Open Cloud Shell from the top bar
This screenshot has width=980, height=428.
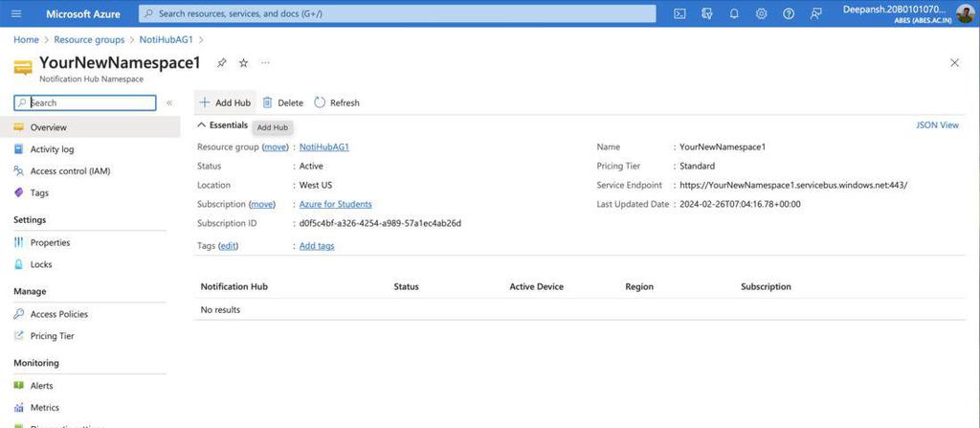click(x=679, y=13)
